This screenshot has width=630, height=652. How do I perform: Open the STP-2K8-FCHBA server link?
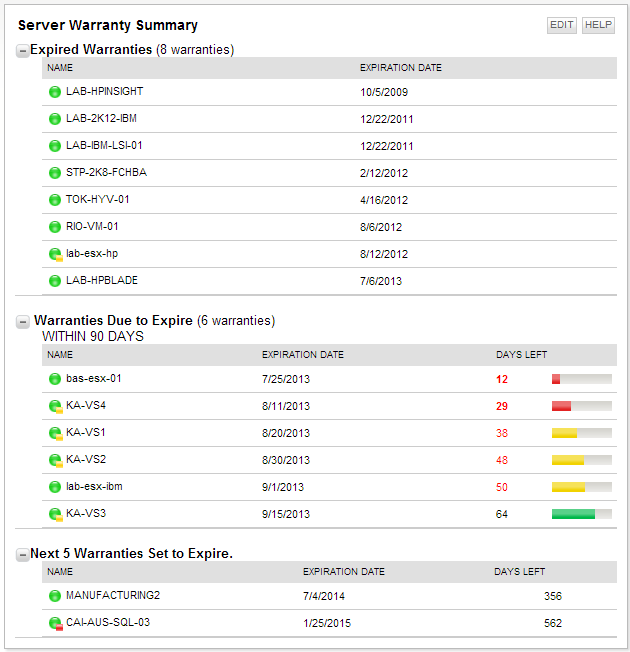[x=106, y=173]
